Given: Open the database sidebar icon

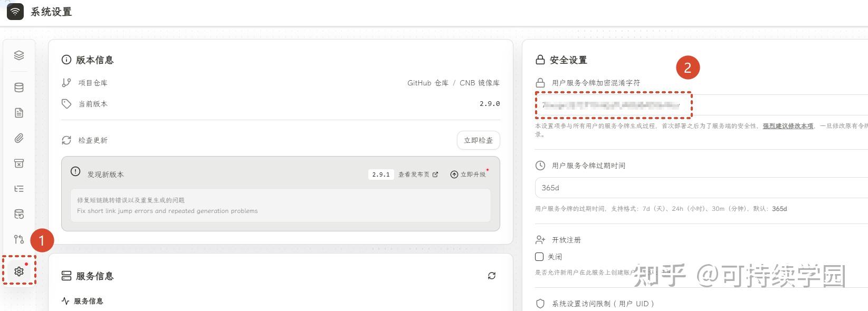Looking at the screenshot, I should tap(19, 88).
